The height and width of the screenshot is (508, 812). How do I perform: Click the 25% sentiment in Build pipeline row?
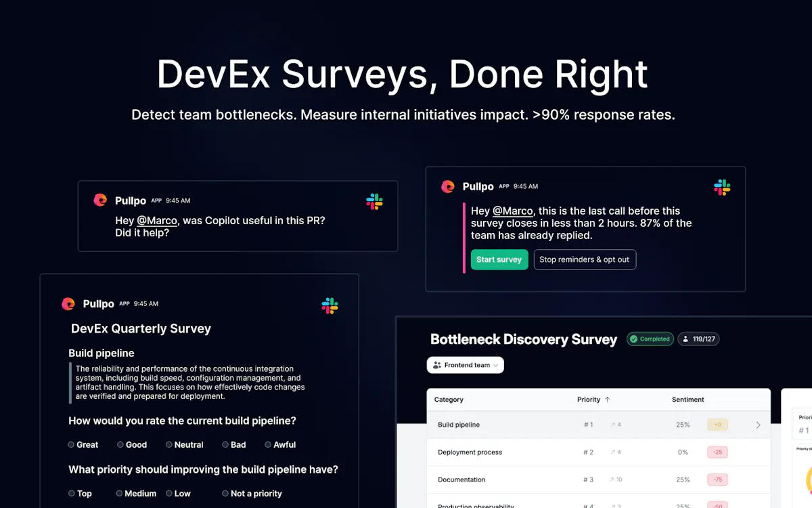click(683, 425)
